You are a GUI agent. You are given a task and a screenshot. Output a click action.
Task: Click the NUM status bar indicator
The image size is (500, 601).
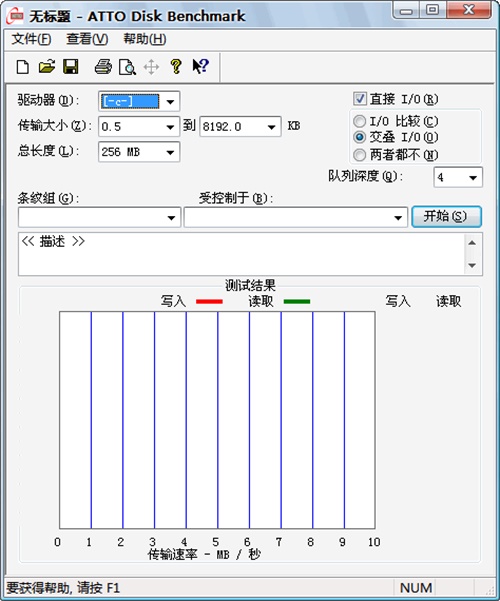click(x=416, y=588)
